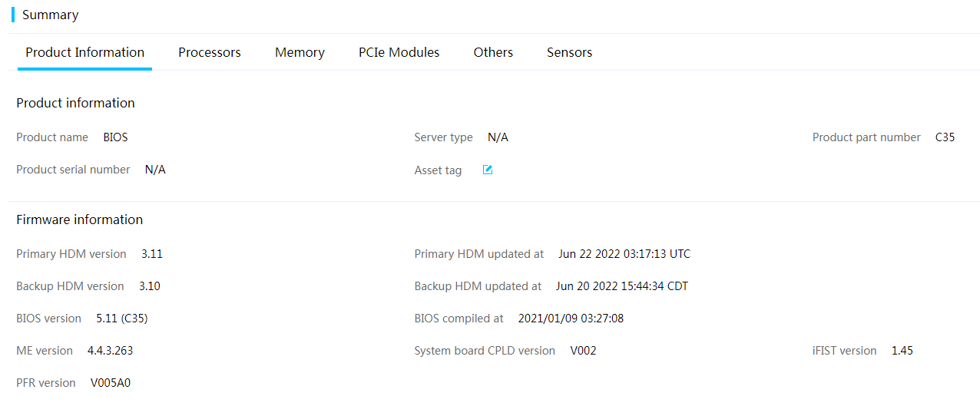Image resolution: width=980 pixels, height=406 pixels.
Task: Select the Product part number value C35
Action: (x=945, y=137)
